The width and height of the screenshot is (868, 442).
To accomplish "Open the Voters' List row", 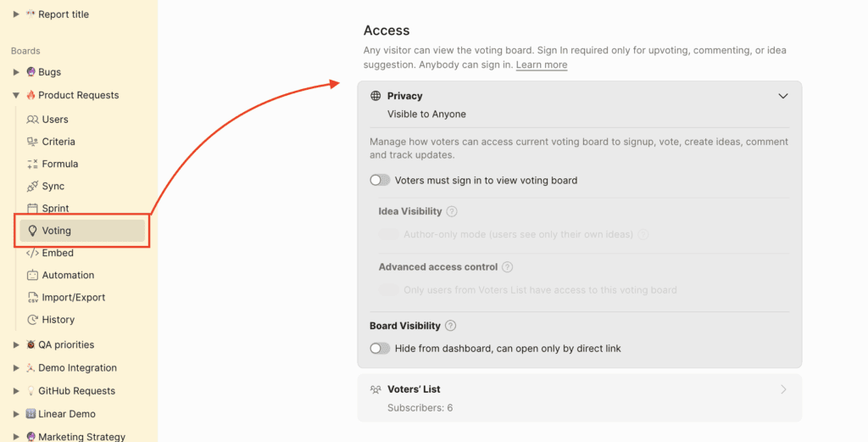I will 579,397.
